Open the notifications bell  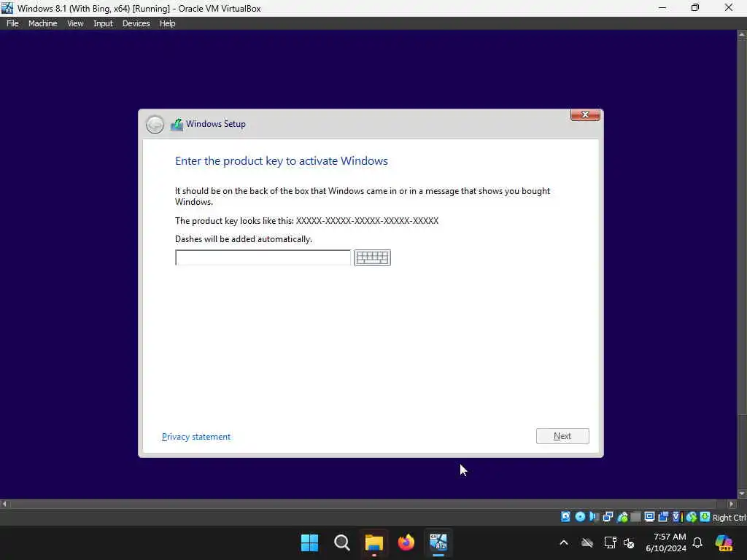coord(697,542)
